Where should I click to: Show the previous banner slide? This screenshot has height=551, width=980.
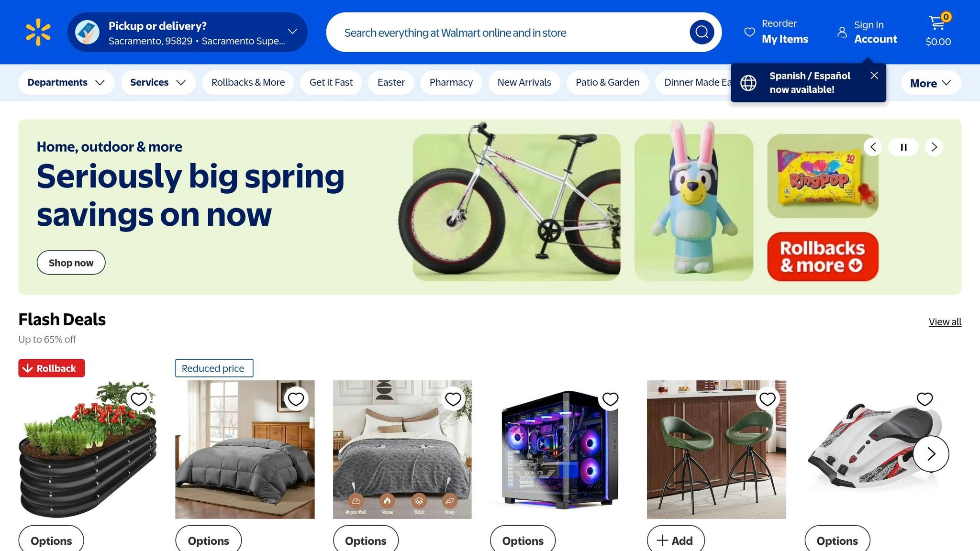coord(873,147)
